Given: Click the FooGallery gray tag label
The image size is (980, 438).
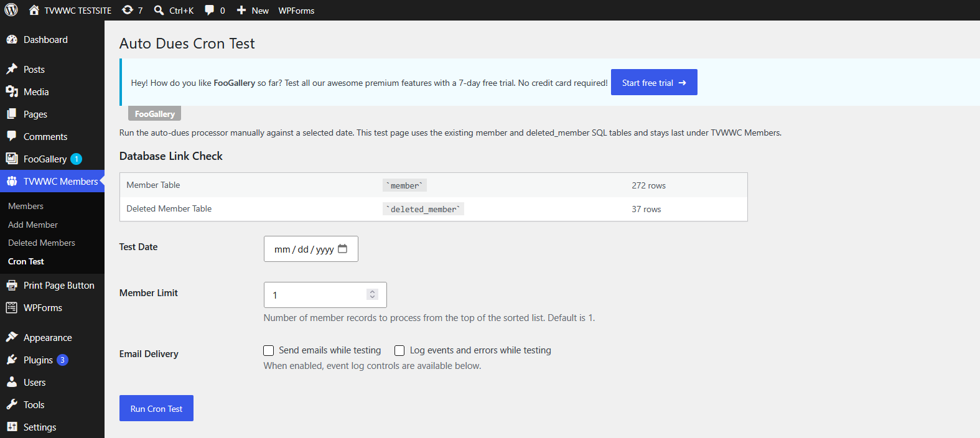Looking at the screenshot, I should (154, 114).
